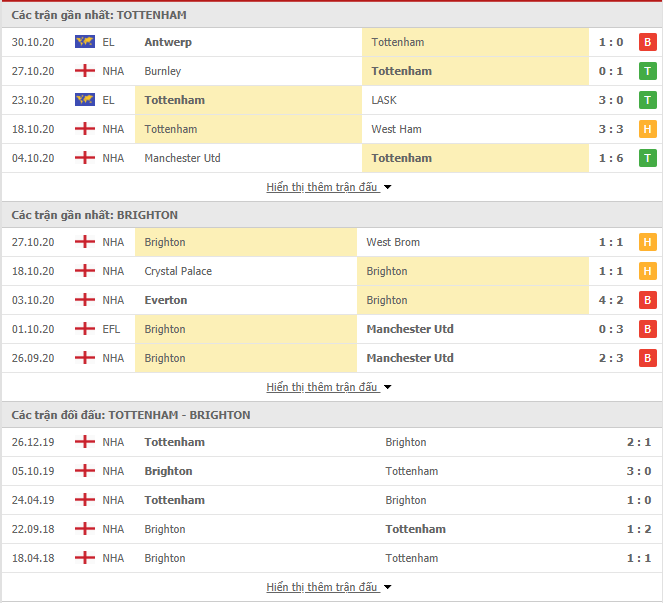Click the green T badge for Burnley match
663x603 pixels.
pyautogui.click(x=647, y=71)
